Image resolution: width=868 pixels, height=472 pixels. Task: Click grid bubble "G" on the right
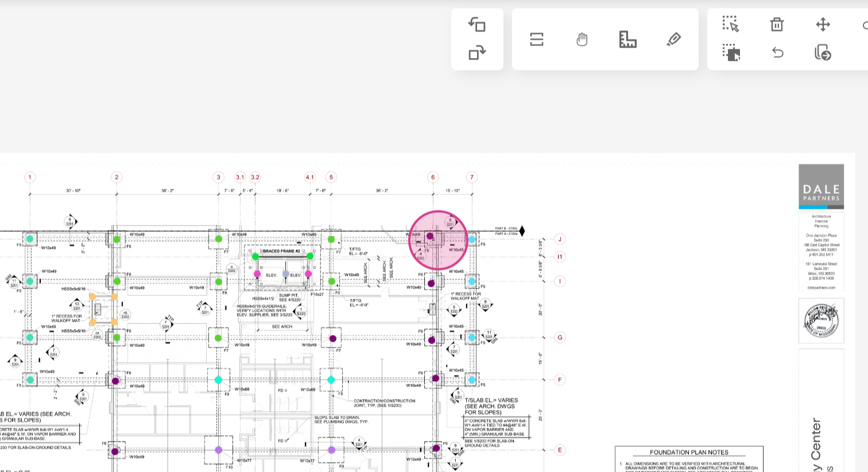click(560, 337)
